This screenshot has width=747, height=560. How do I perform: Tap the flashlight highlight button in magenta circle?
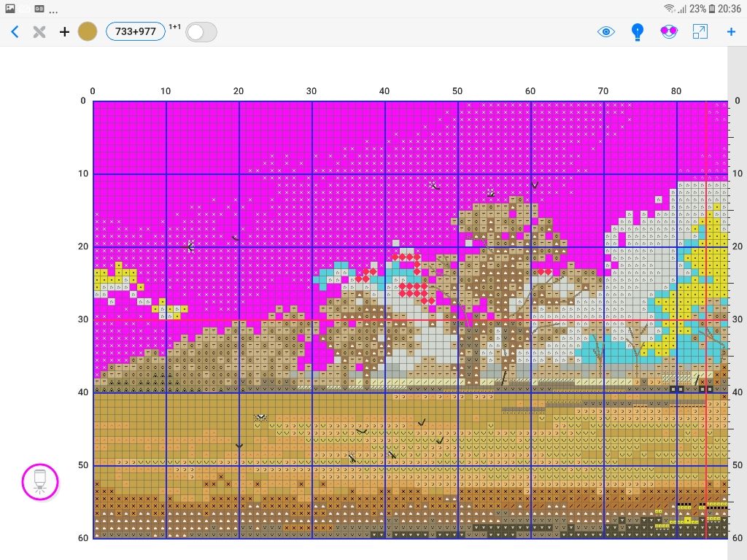[x=39, y=481]
